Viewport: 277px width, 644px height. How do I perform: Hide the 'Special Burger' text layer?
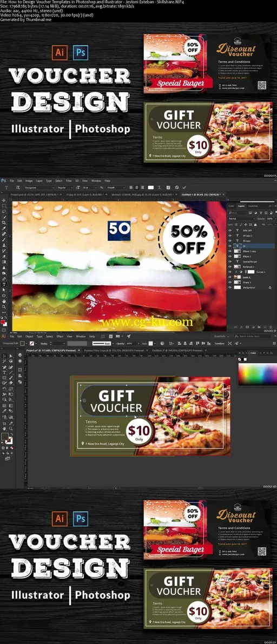pyautogui.click(x=230, y=261)
